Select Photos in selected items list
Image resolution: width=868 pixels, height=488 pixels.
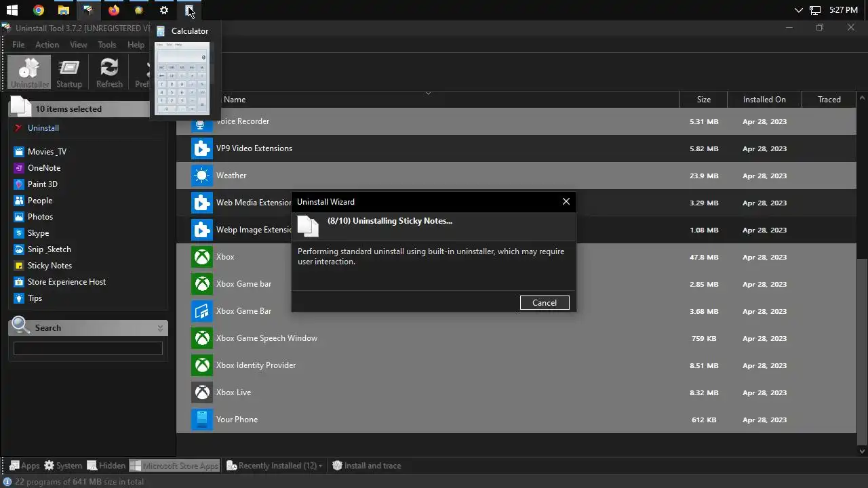(x=40, y=217)
